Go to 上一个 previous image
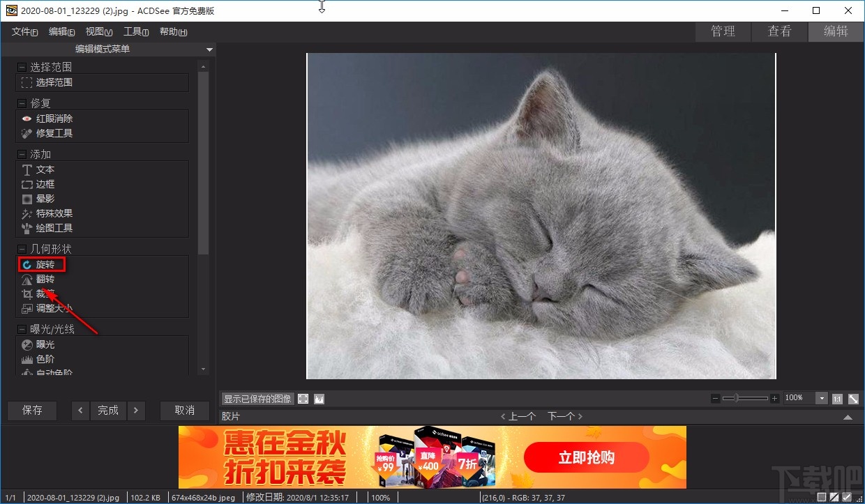 (x=518, y=416)
